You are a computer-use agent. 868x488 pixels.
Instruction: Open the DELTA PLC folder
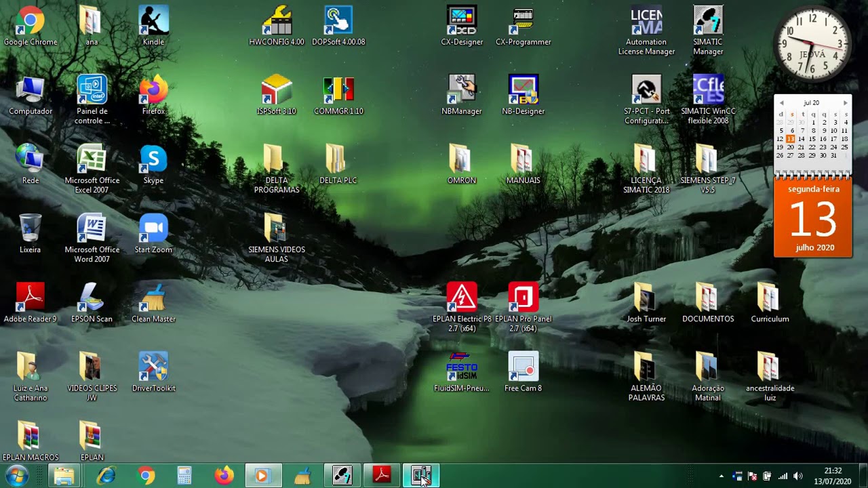click(338, 164)
